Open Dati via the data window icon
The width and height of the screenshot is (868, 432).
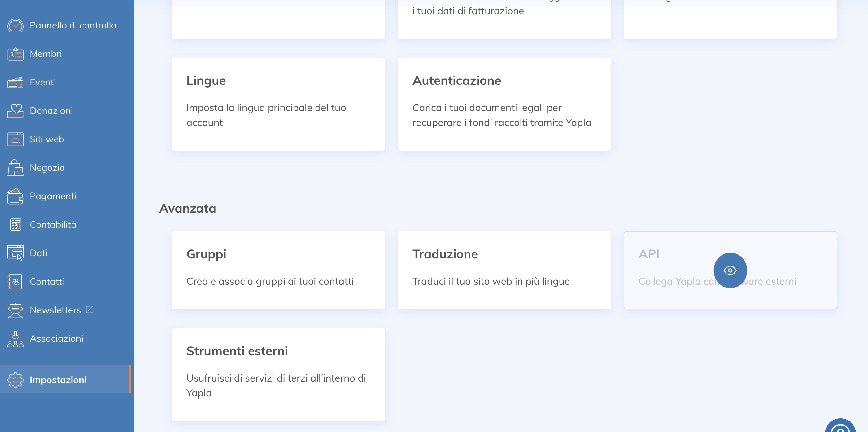(15, 253)
